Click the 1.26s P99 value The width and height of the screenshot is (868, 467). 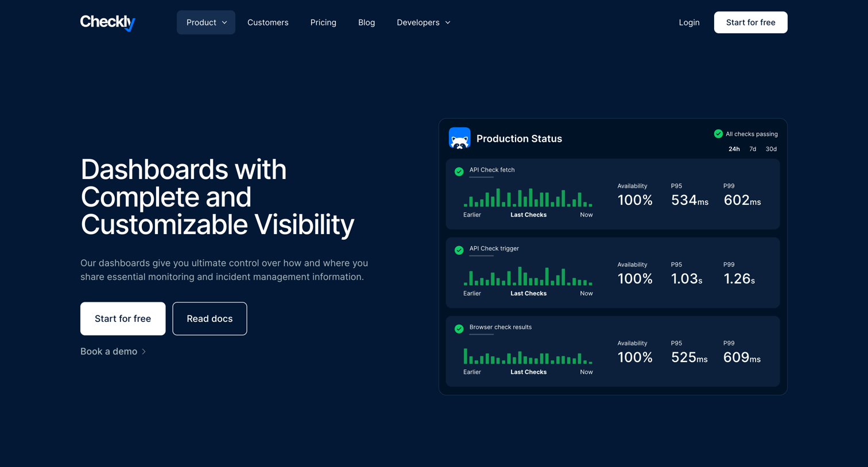(739, 279)
